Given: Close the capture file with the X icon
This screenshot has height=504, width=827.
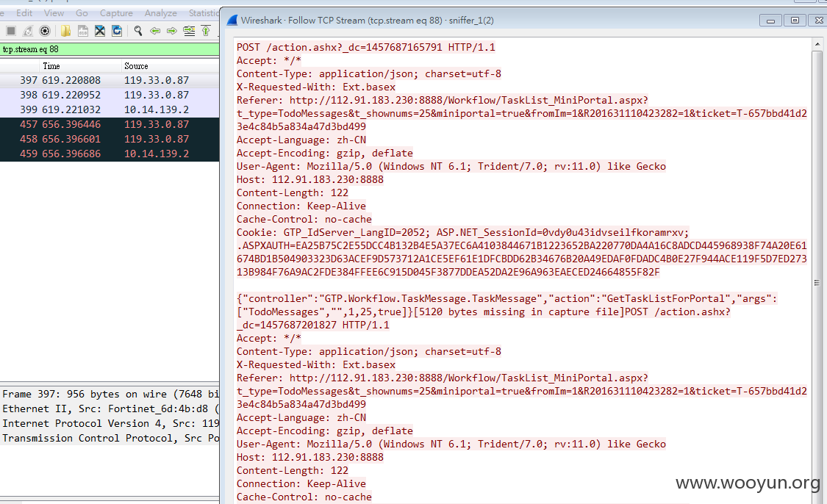Looking at the screenshot, I should point(100,31).
